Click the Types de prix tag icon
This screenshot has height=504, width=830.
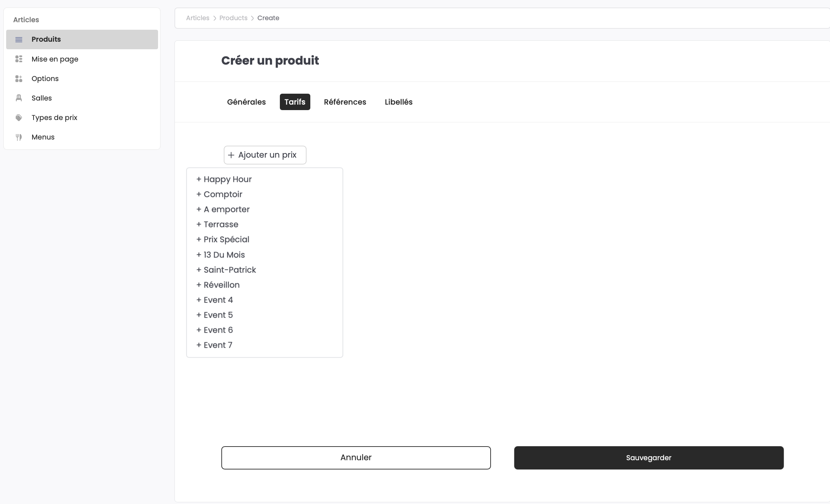coord(19,118)
